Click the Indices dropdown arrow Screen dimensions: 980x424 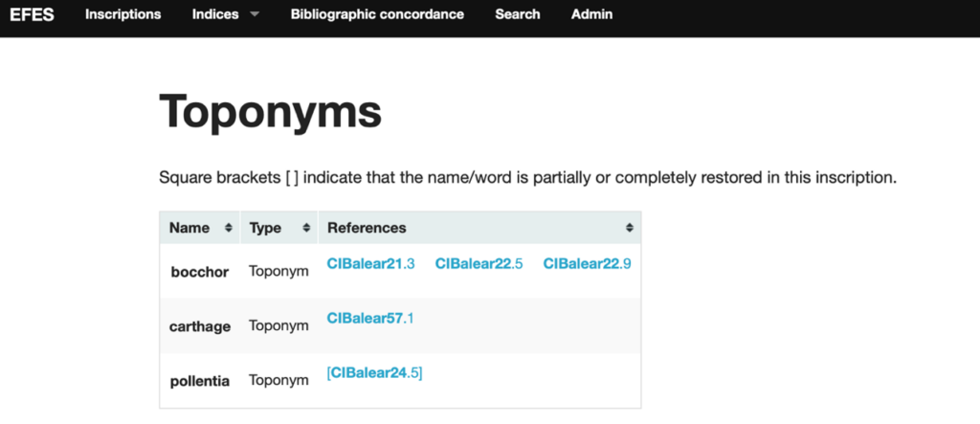click(254, 15)
